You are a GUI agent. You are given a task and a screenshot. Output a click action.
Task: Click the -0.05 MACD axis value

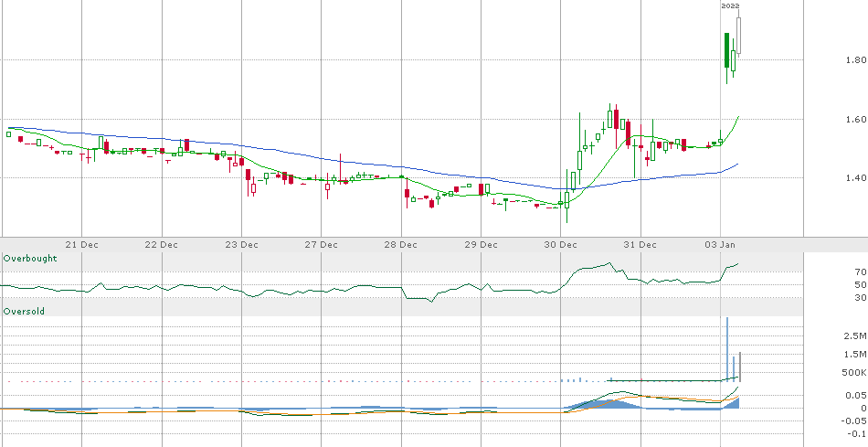tap(855, 421)
